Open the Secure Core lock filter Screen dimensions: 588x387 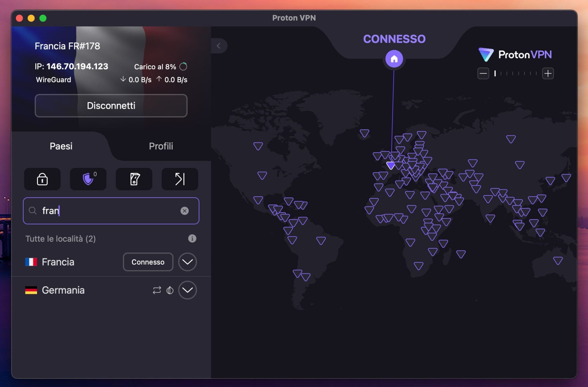[x=42, y=179]
